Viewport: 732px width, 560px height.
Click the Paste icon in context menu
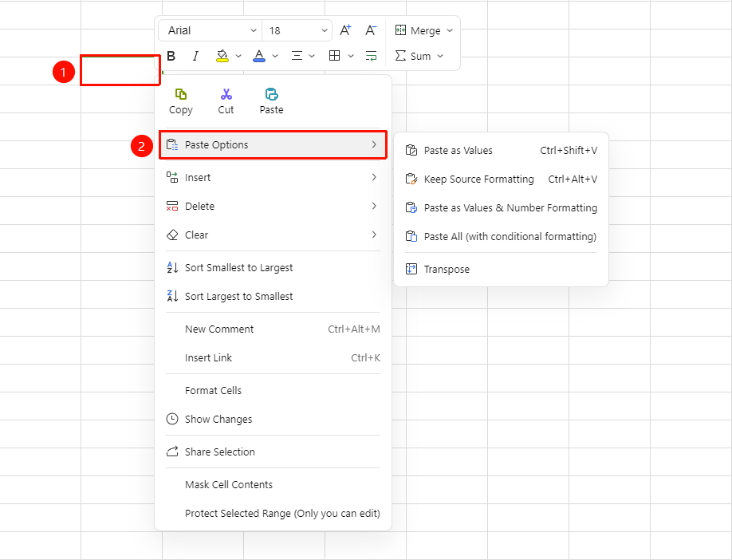272,94
